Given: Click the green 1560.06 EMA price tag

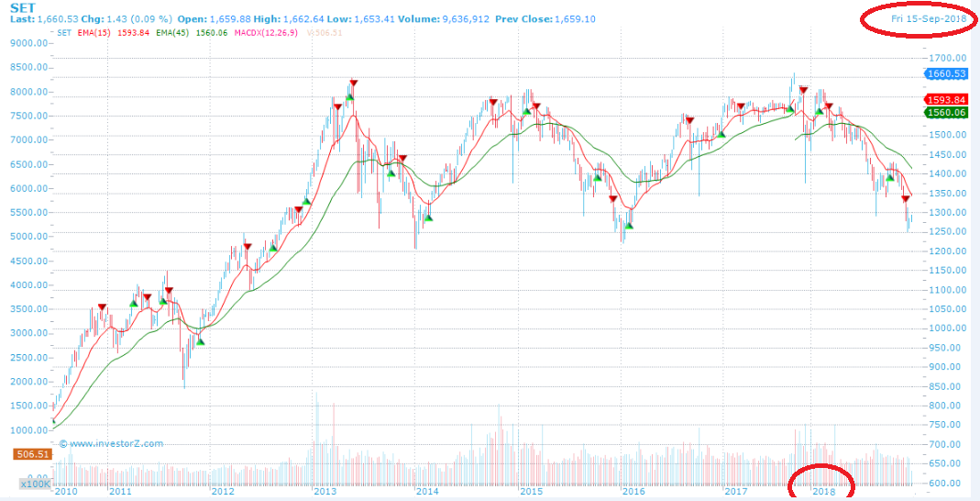Looking at the screenshot, I should (x=945, y=113).
